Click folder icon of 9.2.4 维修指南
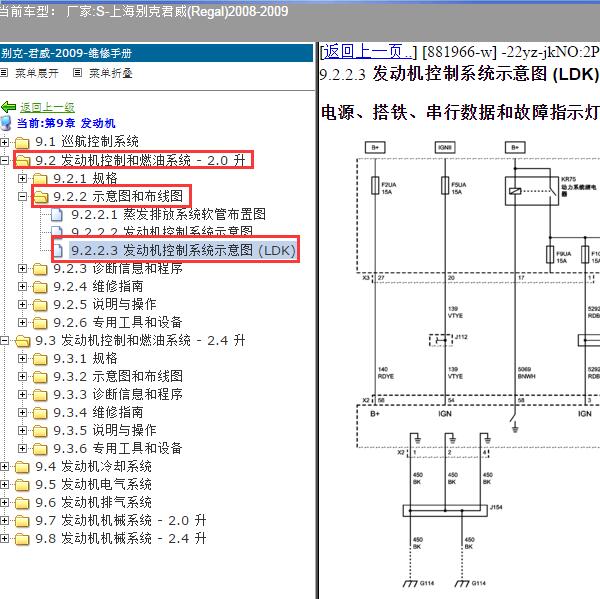Screen dimensions: 600x599 point(40,287)
